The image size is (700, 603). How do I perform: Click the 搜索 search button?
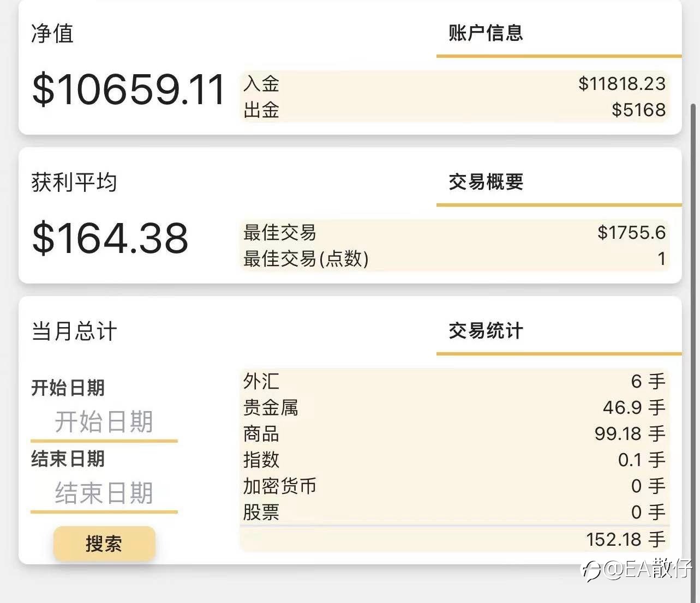coord(104,543)
